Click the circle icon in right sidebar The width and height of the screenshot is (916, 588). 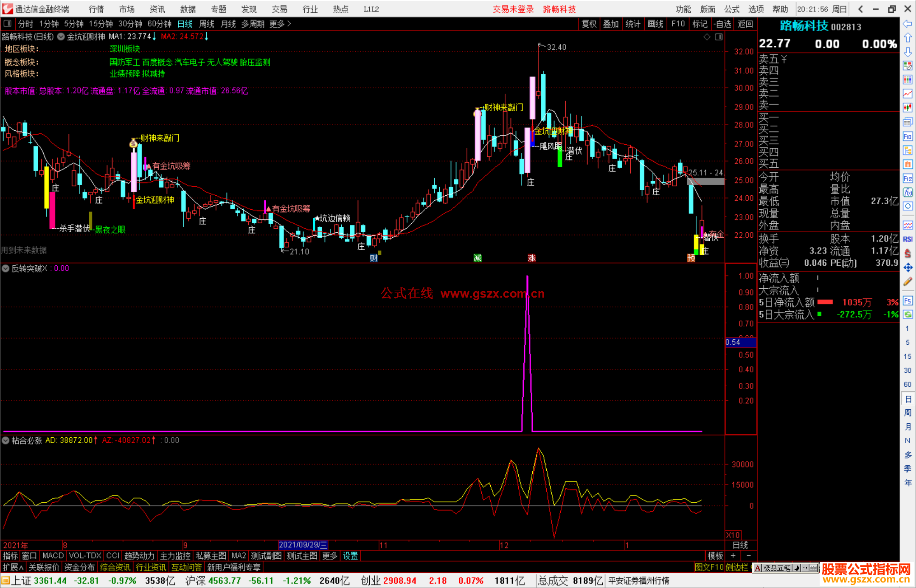point(908,206)
